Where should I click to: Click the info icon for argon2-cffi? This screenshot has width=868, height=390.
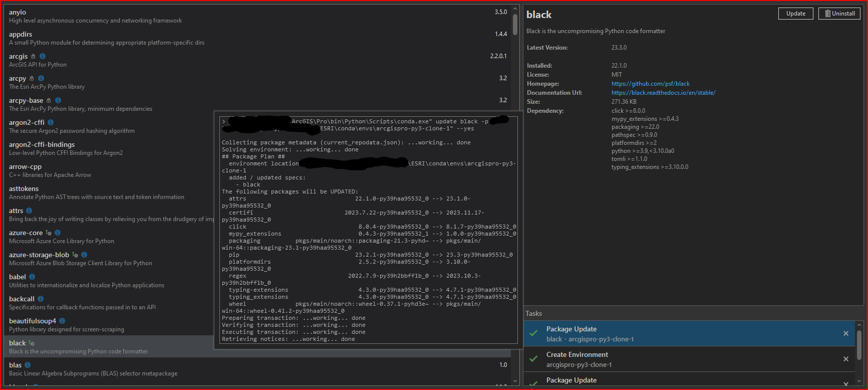51,122
